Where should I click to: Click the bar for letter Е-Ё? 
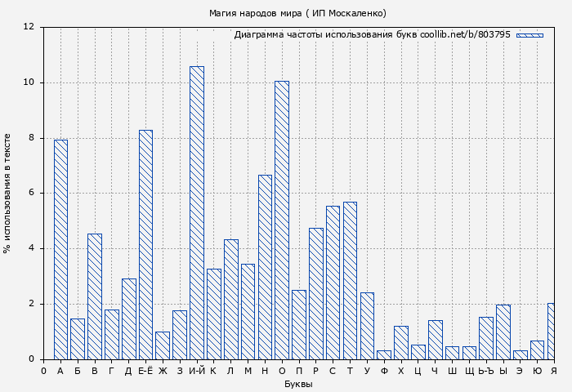(145, 245)
